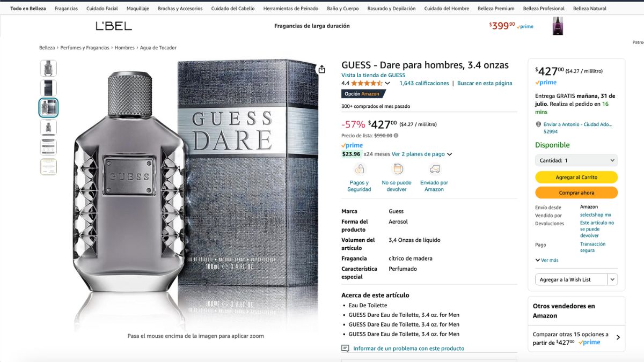Click the star rating icons
Viewport: 644px width, 362px height.
tap(367, 83)
